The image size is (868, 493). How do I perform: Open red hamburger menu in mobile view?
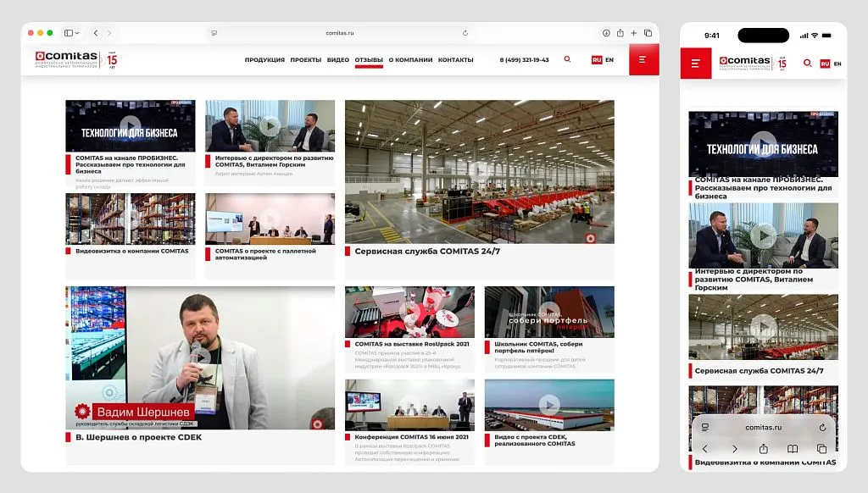click(695, 64)
